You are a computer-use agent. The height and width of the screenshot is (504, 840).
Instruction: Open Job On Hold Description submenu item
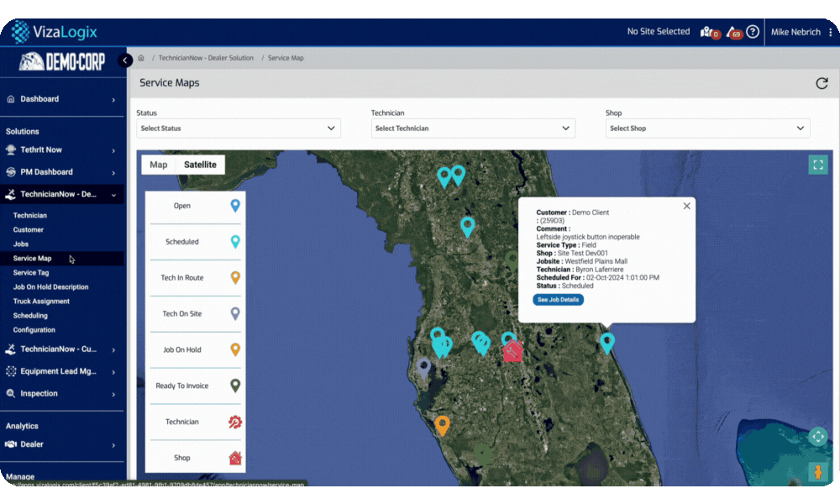(x=51, y=287)
